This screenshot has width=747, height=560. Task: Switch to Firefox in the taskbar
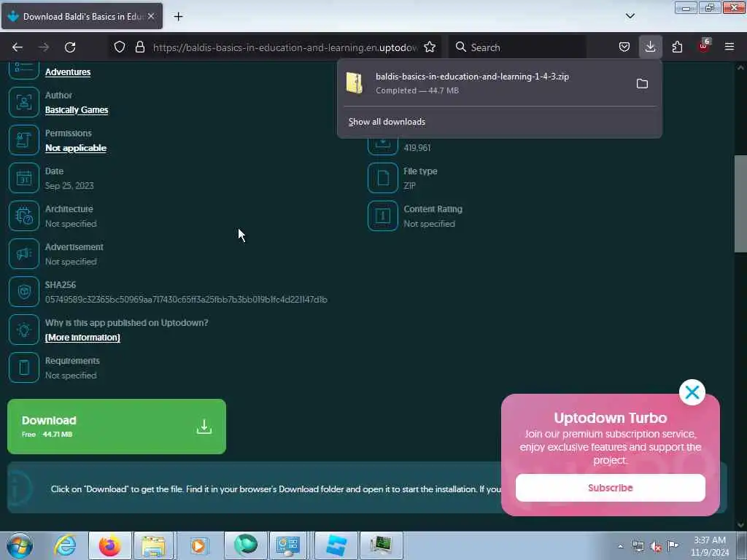pyautogui.click(x=110, y=545)
